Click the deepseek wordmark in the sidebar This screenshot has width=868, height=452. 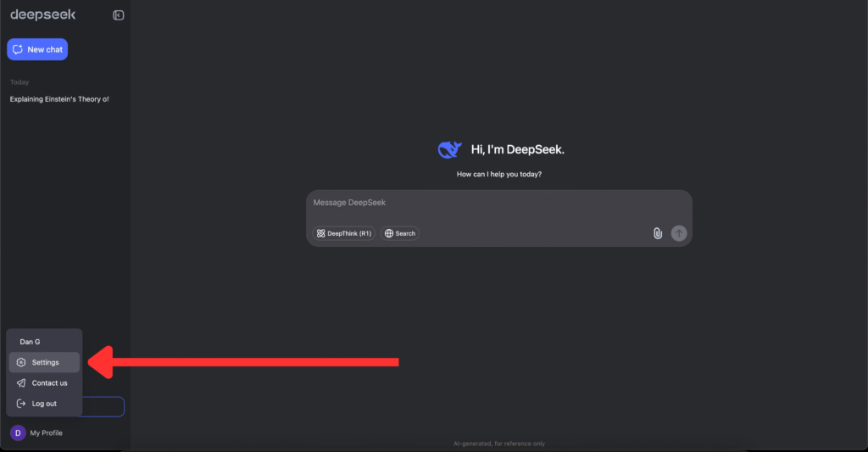[x=42, y=14]
